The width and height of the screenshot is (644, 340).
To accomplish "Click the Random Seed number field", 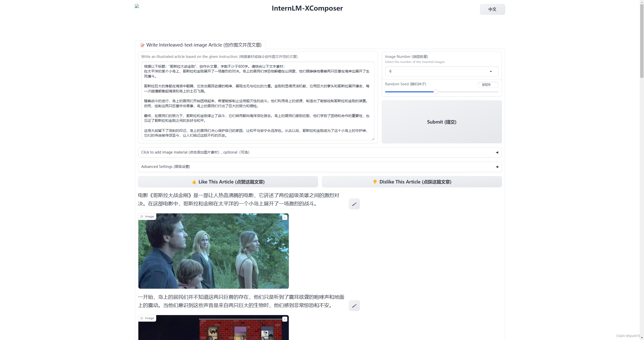I will (488, 85).
